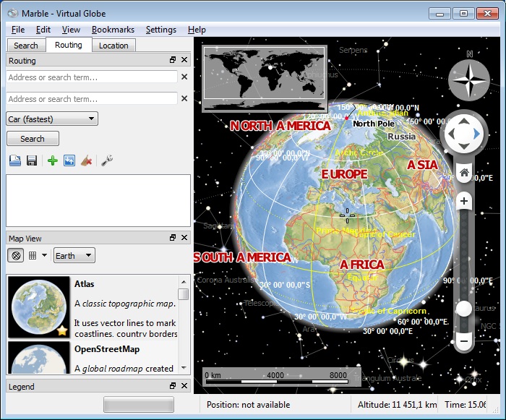The width and height of the screenshot is (506, 420).
Task: Close the Legend panel
Action: (x=184, y=386)
